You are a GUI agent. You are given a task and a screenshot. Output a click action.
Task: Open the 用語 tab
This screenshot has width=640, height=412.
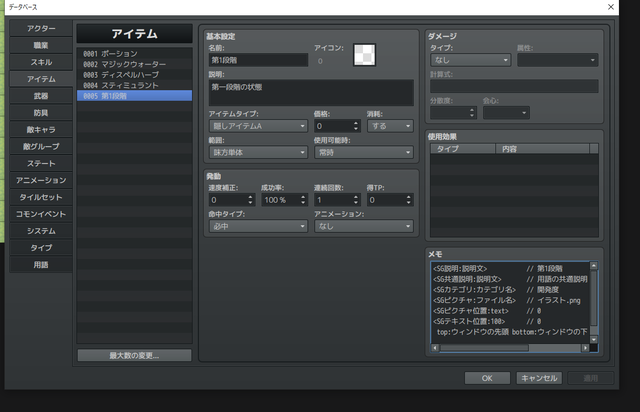(x=41, y=265)
